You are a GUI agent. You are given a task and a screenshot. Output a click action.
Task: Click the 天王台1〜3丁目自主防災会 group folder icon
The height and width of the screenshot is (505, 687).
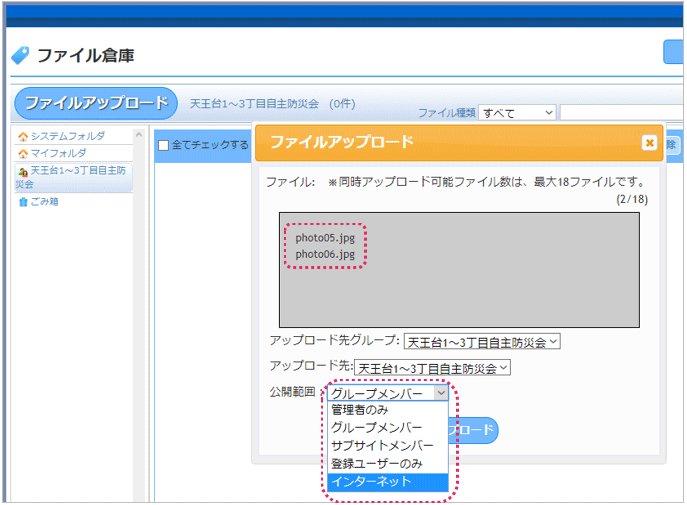(23, 172)
